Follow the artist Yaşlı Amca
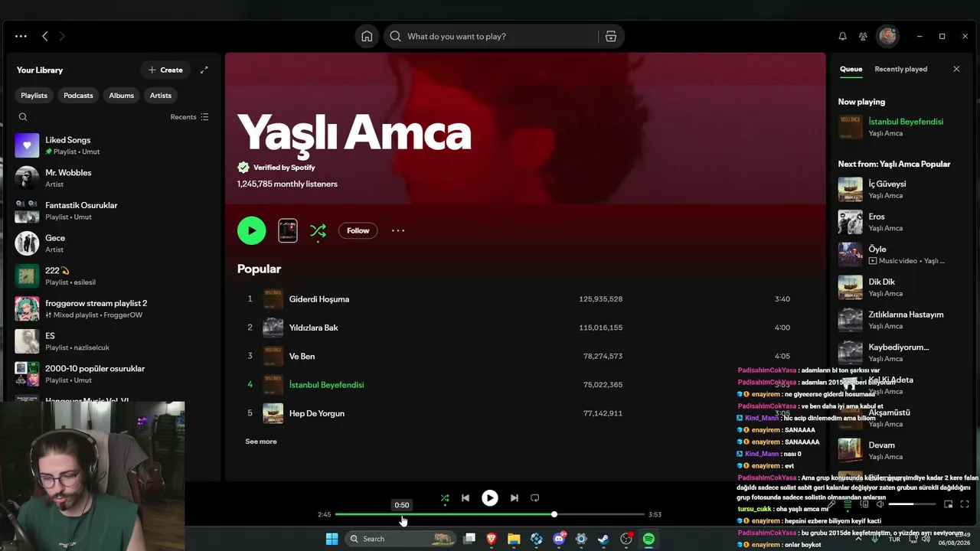Image resolution: width=980 pixels, height=551 pixels. (358, 230)
